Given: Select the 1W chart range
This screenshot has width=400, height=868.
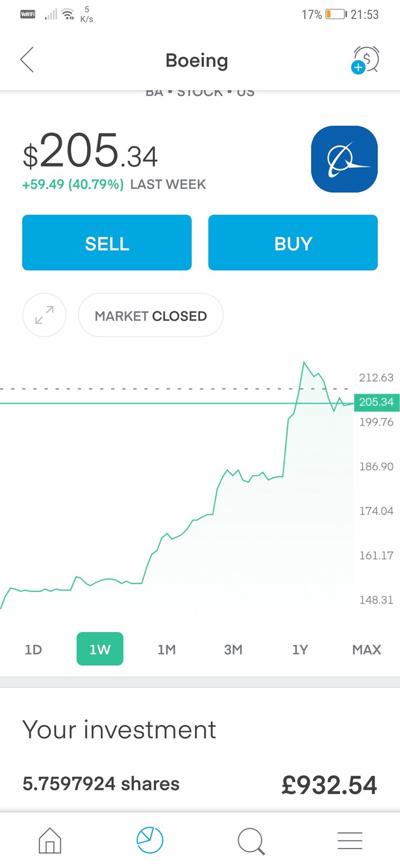Looking at the screenshot, I should (100, 649).
